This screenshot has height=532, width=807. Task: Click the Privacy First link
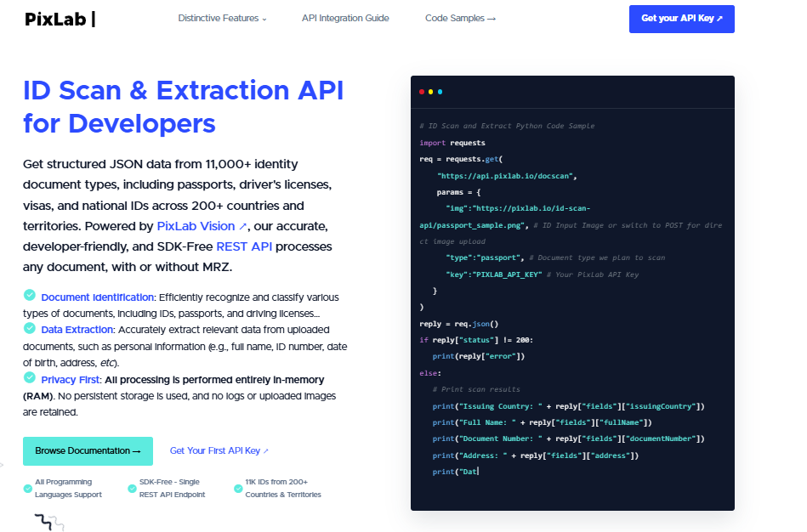70,380
